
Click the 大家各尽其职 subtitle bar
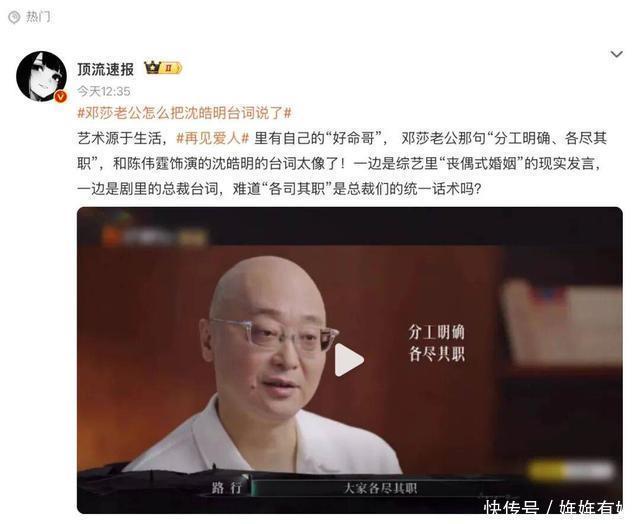coord(380,488)
